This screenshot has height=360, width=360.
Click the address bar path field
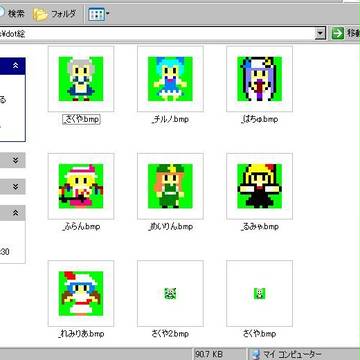pyautogui.click(x=157, y=33)
